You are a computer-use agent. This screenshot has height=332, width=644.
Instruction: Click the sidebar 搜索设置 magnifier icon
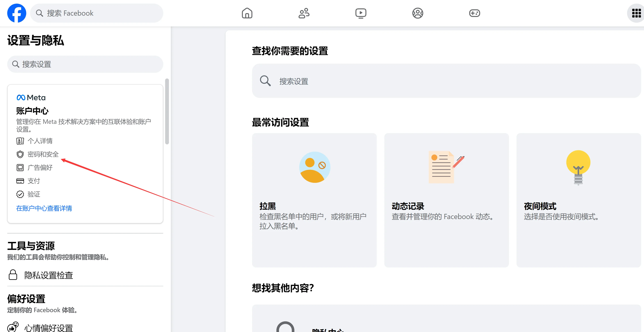point(15,64)
